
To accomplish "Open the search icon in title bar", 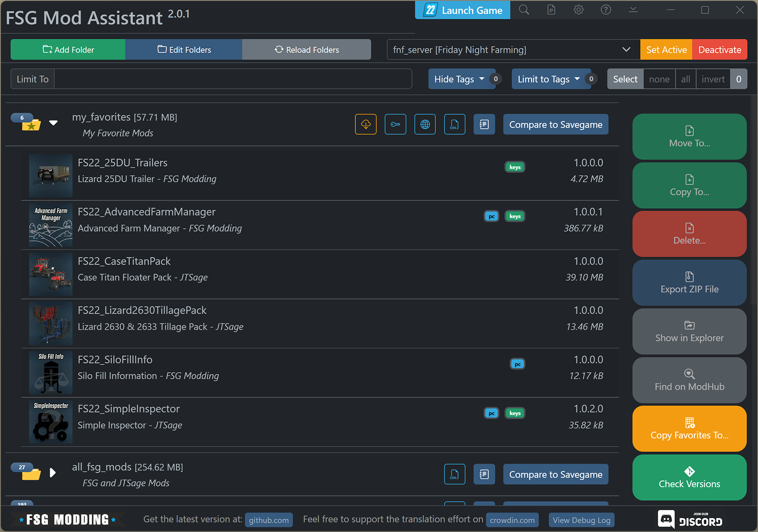I will pyautogui.click(x=524, y=10).
